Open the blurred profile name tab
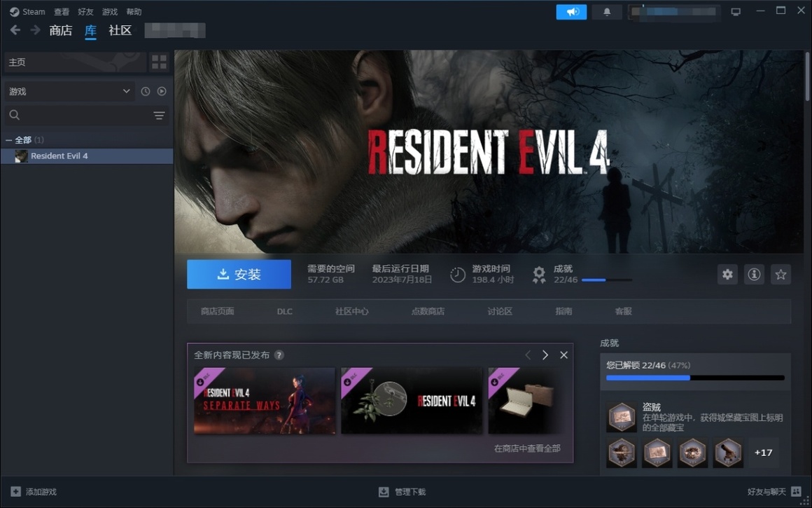 pos(175,31)
